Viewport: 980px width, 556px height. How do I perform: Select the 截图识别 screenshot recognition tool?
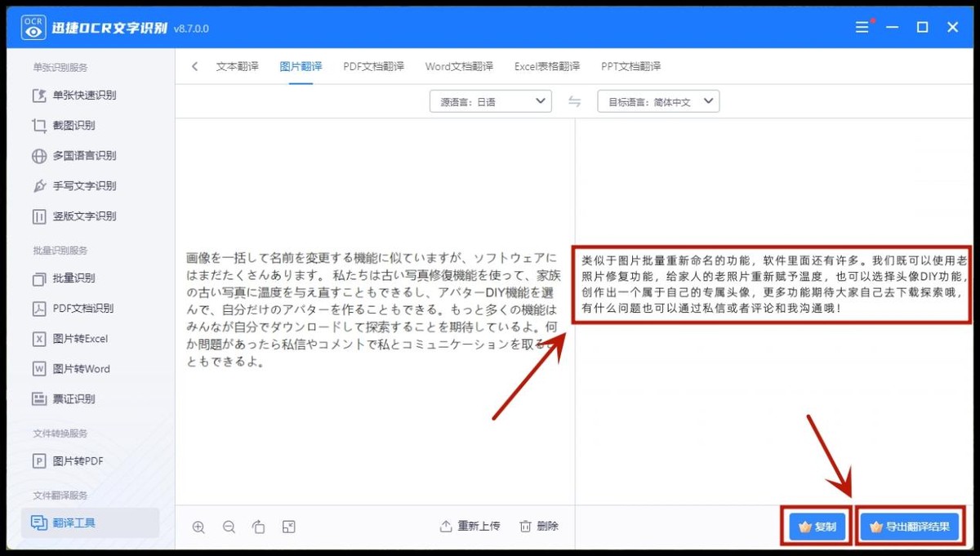click(73, 125)
